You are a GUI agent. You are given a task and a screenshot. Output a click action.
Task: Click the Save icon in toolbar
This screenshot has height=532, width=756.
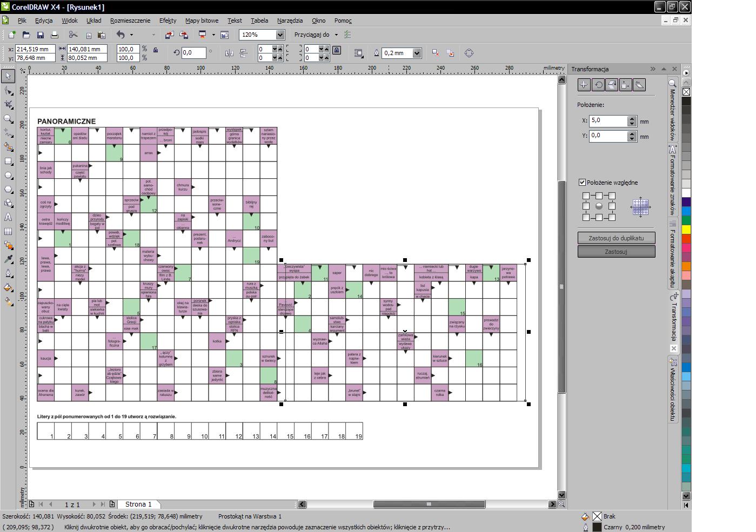[40, 35]
